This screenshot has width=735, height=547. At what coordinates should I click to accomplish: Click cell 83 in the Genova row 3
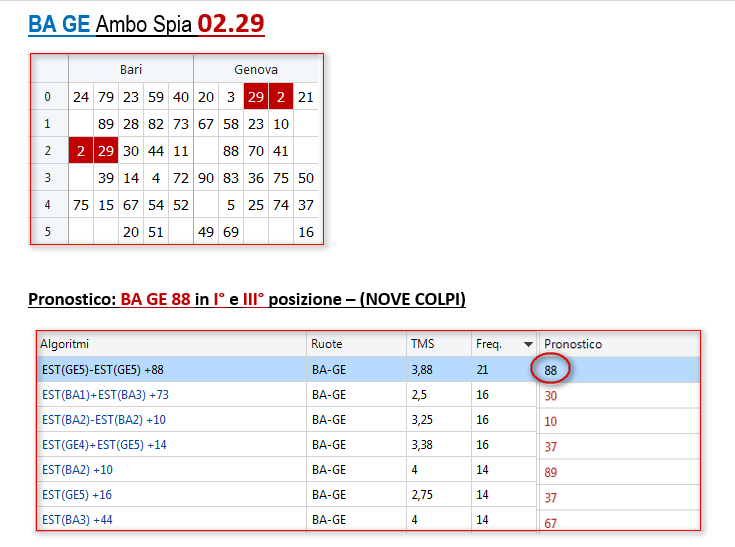tap(231, 178)
